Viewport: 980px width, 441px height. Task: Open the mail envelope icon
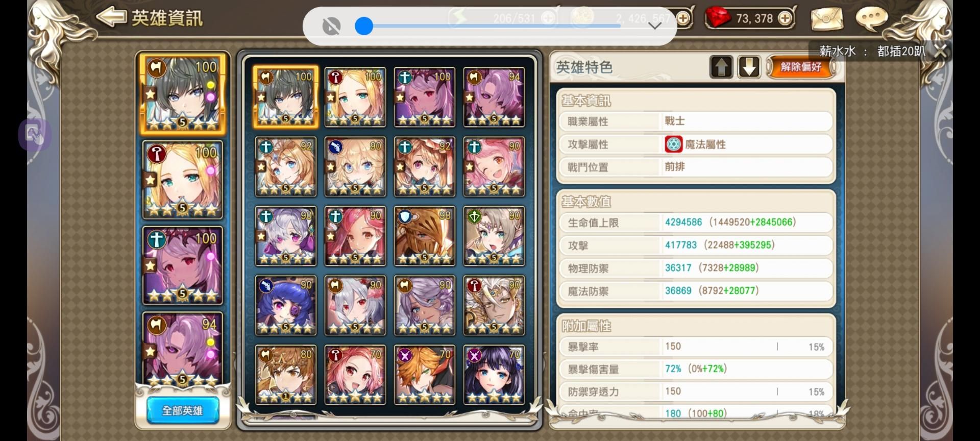[x=826, y=18]
